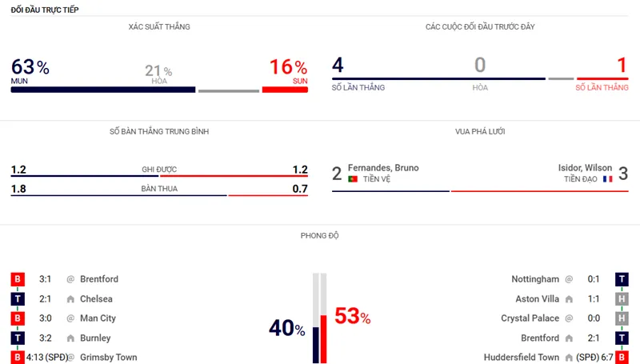
Task: Click the away @ icon beside Man City
Action: 70,318
